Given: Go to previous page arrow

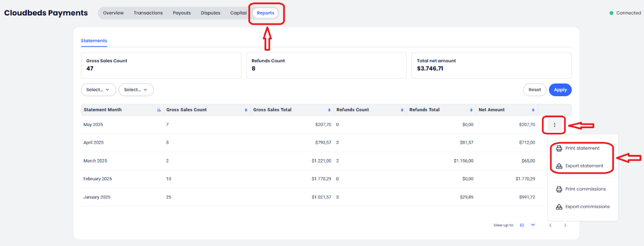Looking at the screenshot, I should click(550, 225).
